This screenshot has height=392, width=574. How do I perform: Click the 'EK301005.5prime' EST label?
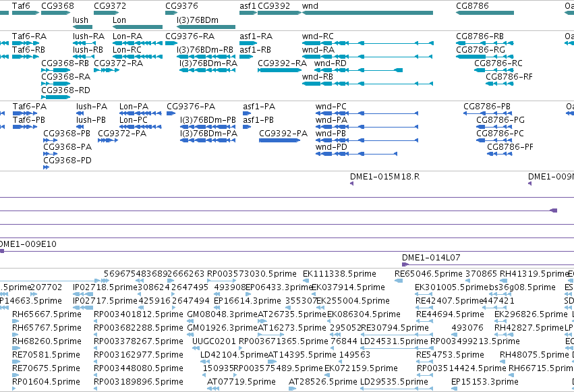452,287
